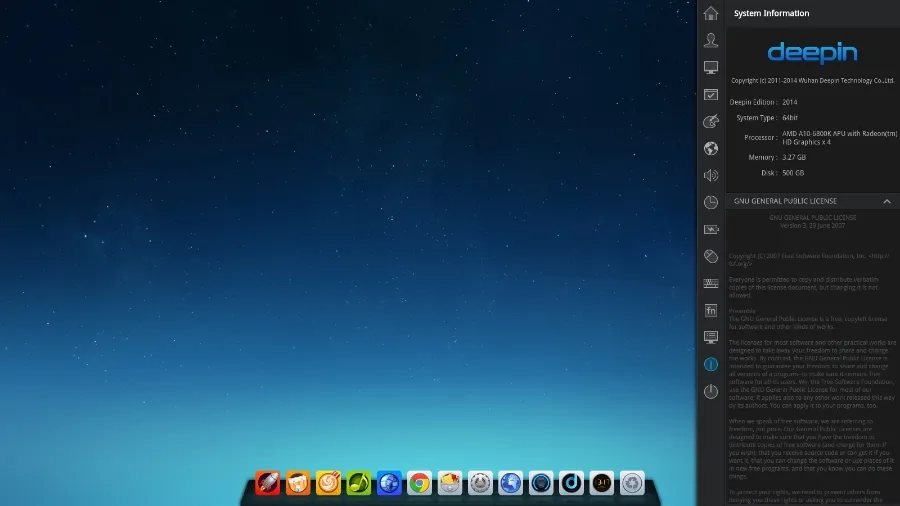The image size is (900, 506).
Task: Open the Home icon in settings sidebar
Action: tap(711, 13)
